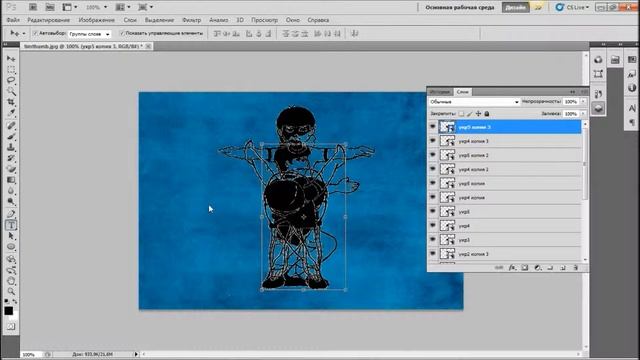This screenshot has width=640, height=360.
Task: Open the Окно menu
Action: [293, 20]
